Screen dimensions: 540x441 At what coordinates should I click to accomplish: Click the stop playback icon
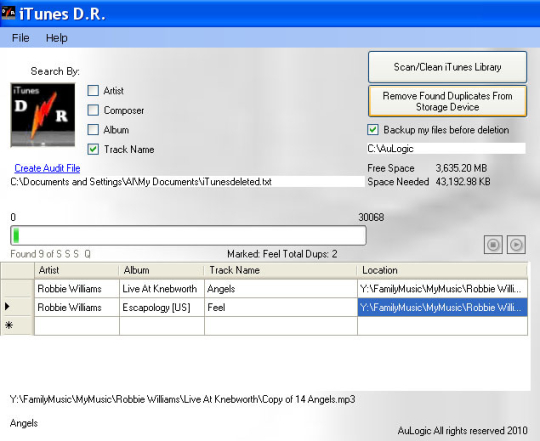click(493, 245)
